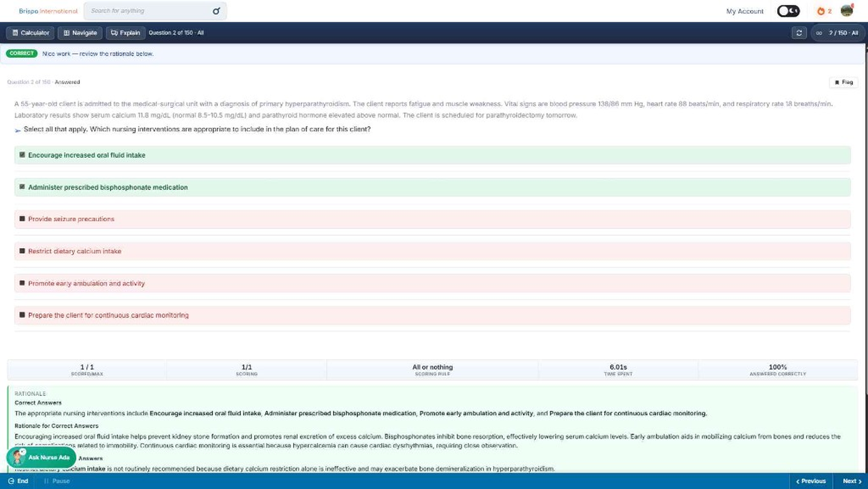This screenshot has height=489, width=868.
Task: Click the 1 / 1 scored/max value
Action: [x=87, y=367]
